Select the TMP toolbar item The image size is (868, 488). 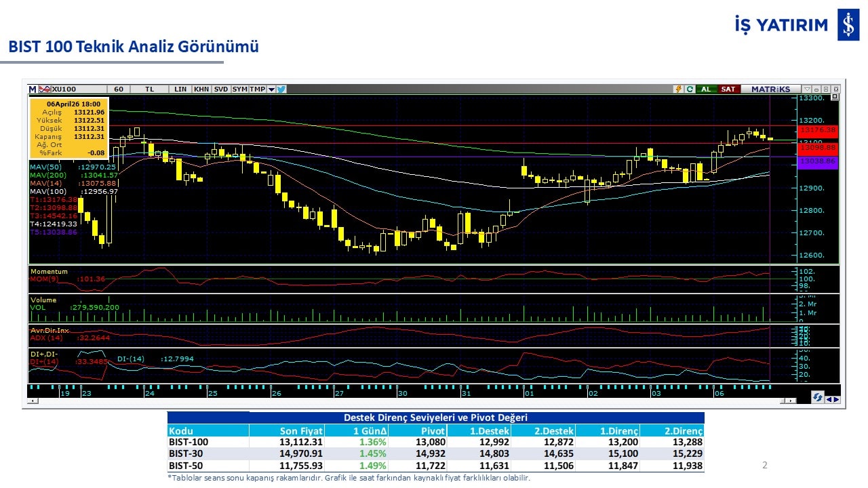(257, 89)
